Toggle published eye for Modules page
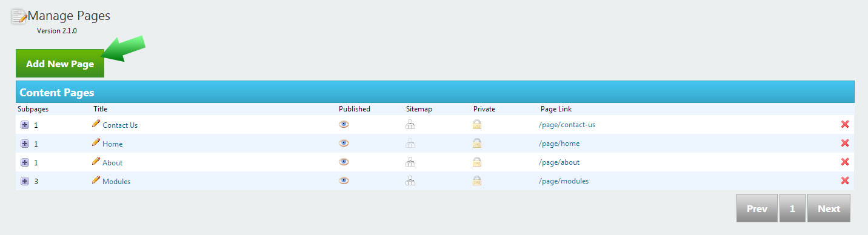The width and height of the screenshot is (868, 235). pyautogui.click(x=344, y=180)
